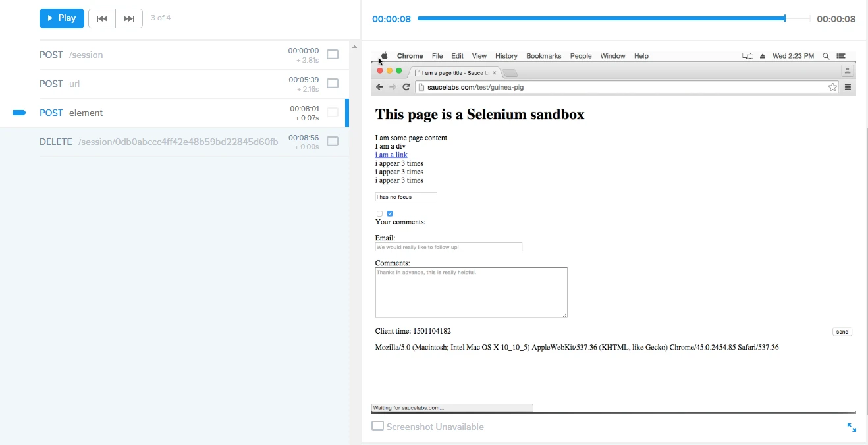Toggle the Screenshot Unavailable checkbox
The image size is (868, 445).
pos(377,426)
